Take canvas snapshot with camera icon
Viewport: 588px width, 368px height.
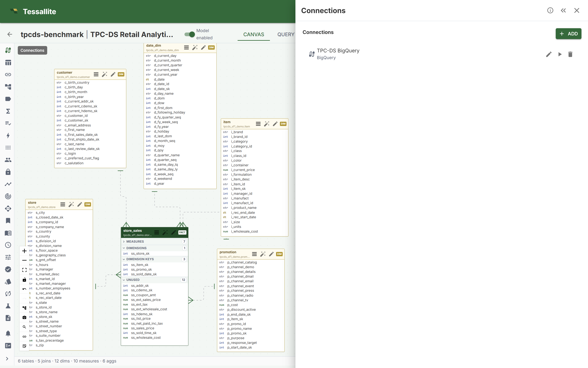[24, 317]
